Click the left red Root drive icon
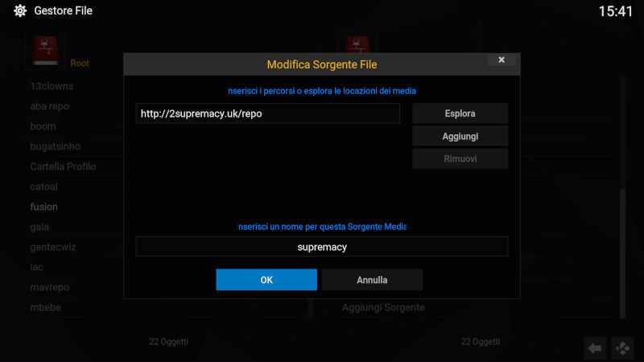The height and width of the screenshot is (362, 644). click(x=46, y=51)
